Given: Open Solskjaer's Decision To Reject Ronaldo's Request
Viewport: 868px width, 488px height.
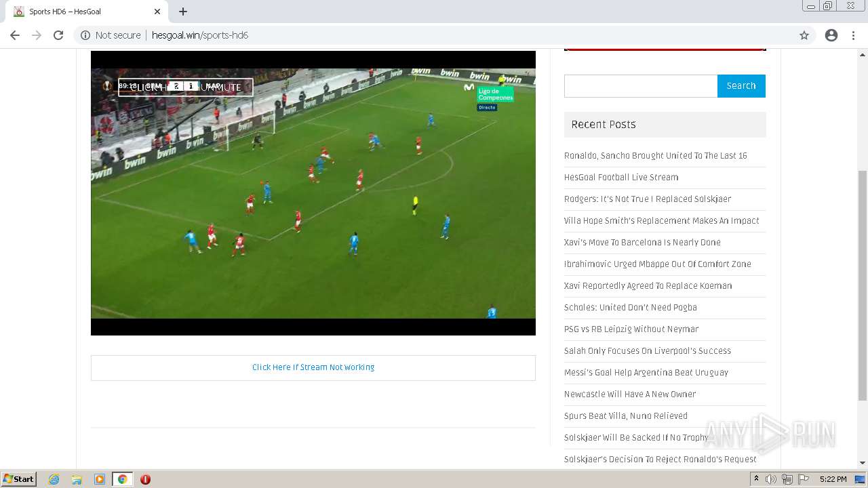Looking at the screenshot, I should tap(660, 460).
